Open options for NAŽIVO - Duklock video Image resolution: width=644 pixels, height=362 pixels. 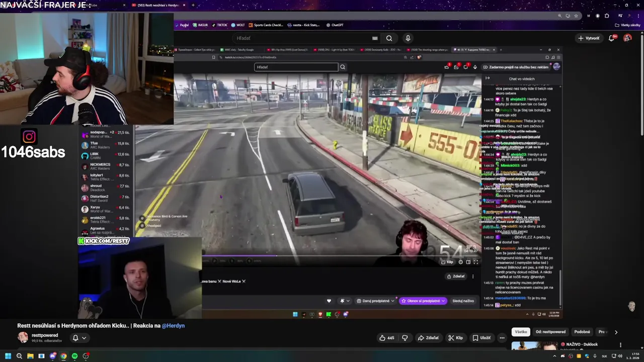click(620, 345)
